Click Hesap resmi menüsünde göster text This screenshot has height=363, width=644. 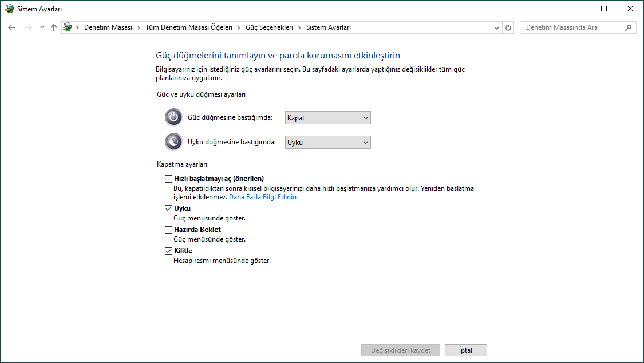(x=222, y=261)
